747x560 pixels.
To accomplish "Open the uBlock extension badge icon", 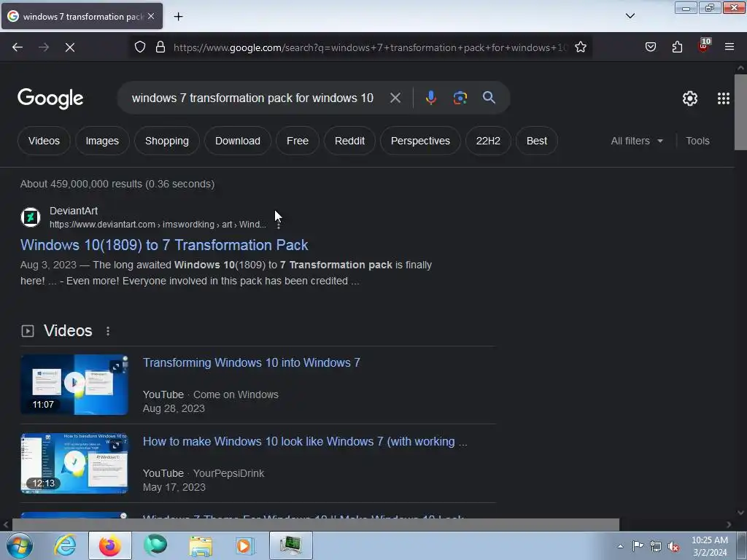I will tap(704, 46).
